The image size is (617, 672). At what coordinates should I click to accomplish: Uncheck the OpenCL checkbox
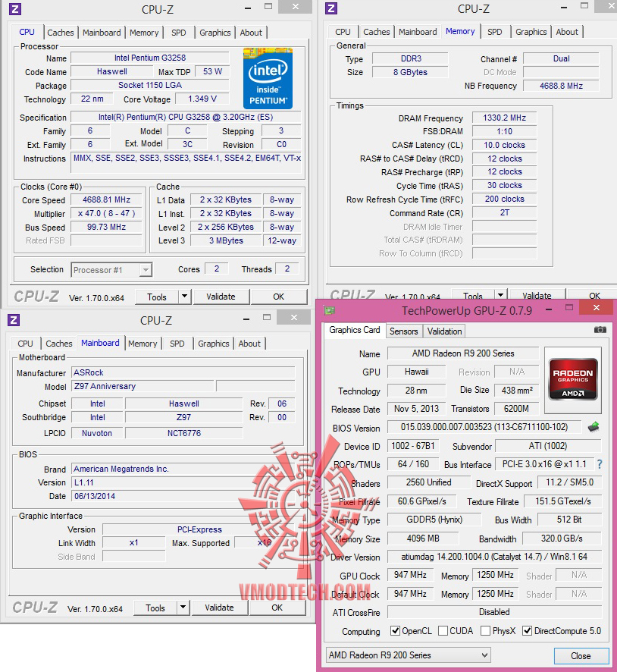click(396, 631)
